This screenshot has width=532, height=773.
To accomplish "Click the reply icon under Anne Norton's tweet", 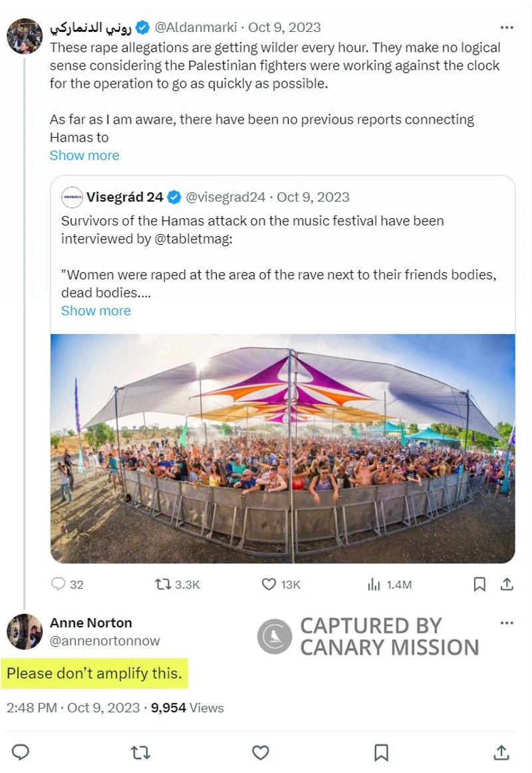I will (x=21, y=752).
